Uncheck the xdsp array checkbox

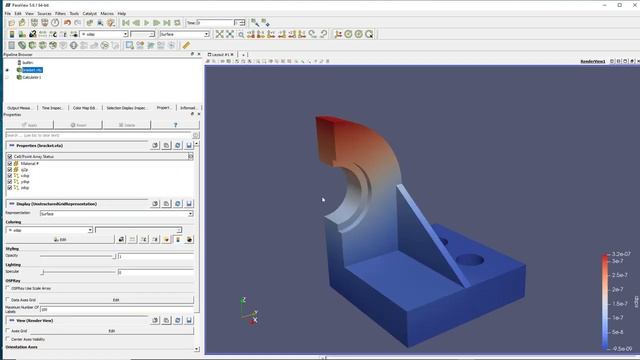coord(10,176)
